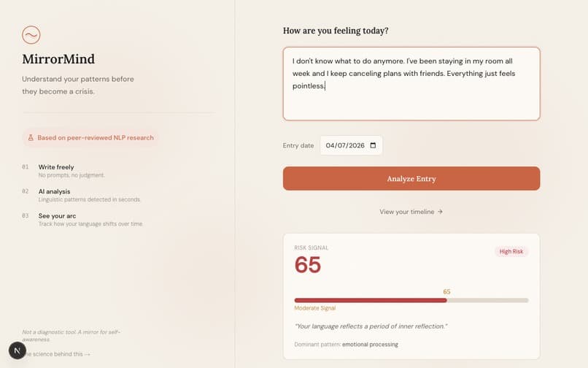Click the MirrorMind title heading
588x368 pixels.
click(58, 59)
